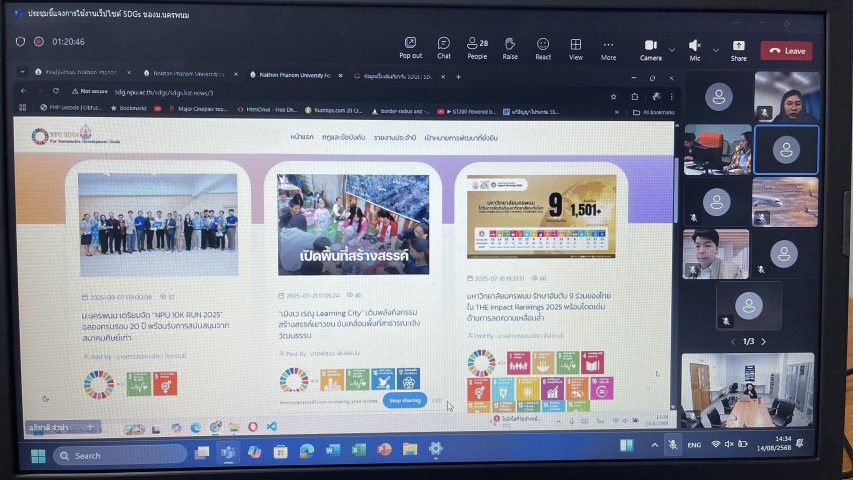Viewport: 853px width, 480px height.
Task: Show the People participant list
Action: tap(477, 48)
